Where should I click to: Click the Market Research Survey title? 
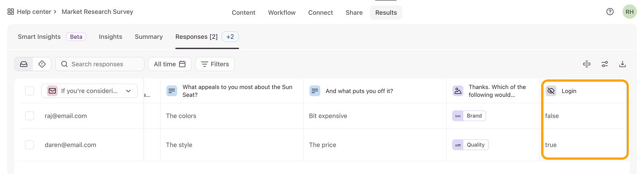coord(97,12)
